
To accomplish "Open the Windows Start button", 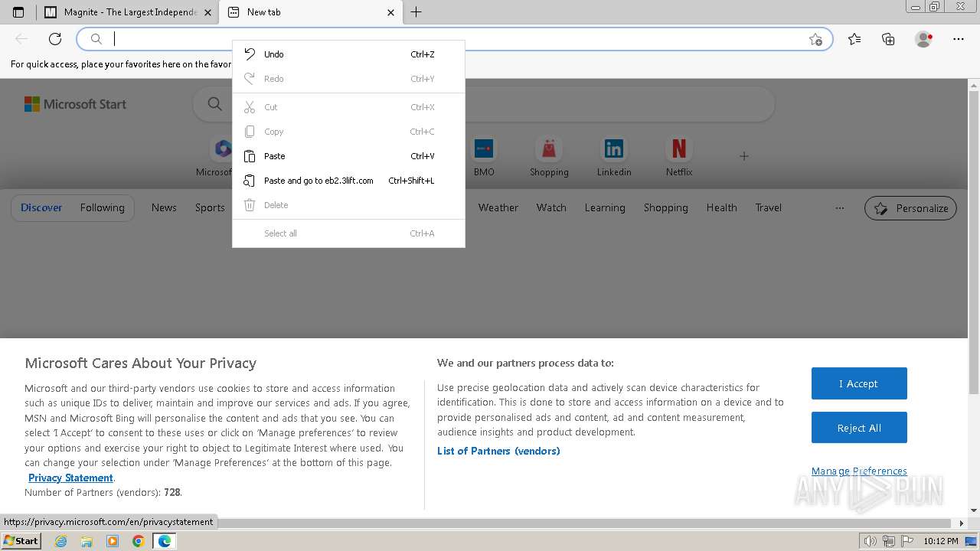I will point(21,540).
